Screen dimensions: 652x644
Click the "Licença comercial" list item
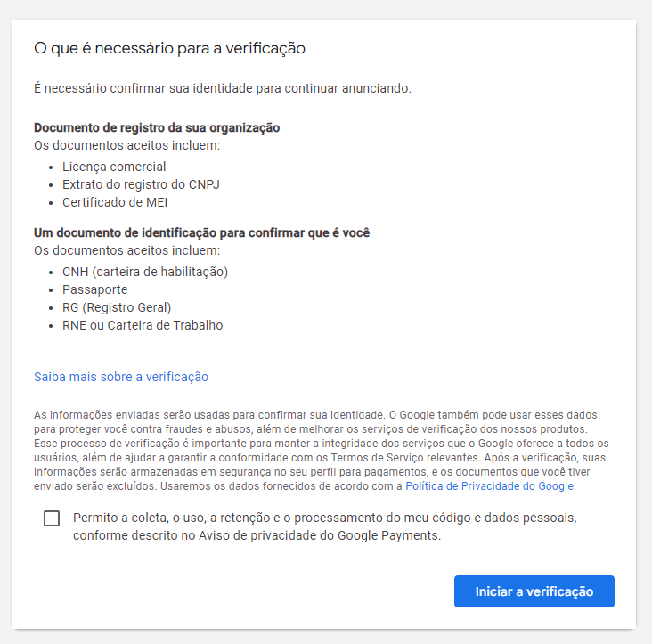coord(114,167)
